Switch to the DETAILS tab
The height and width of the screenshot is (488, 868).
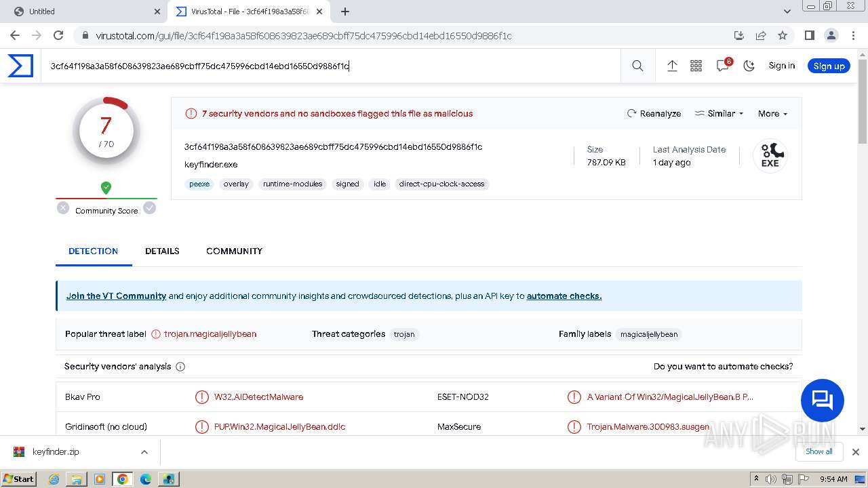coord(162,251)
